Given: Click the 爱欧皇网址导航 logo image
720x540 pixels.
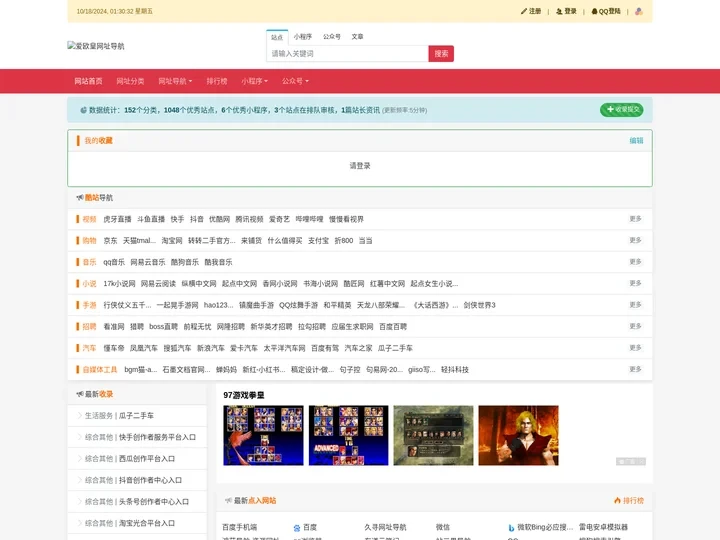Looking at the screenshot, I should pyautogui.click(x=96, y=46).
